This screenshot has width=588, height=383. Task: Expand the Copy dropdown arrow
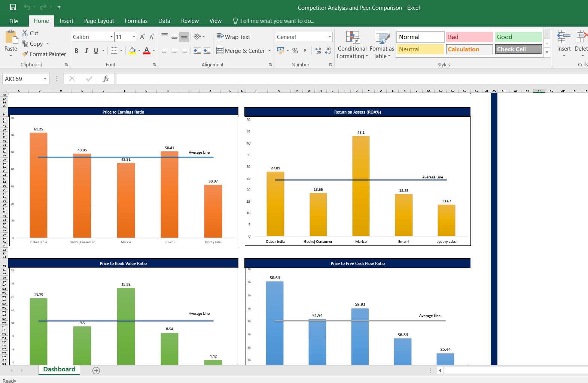48,43
